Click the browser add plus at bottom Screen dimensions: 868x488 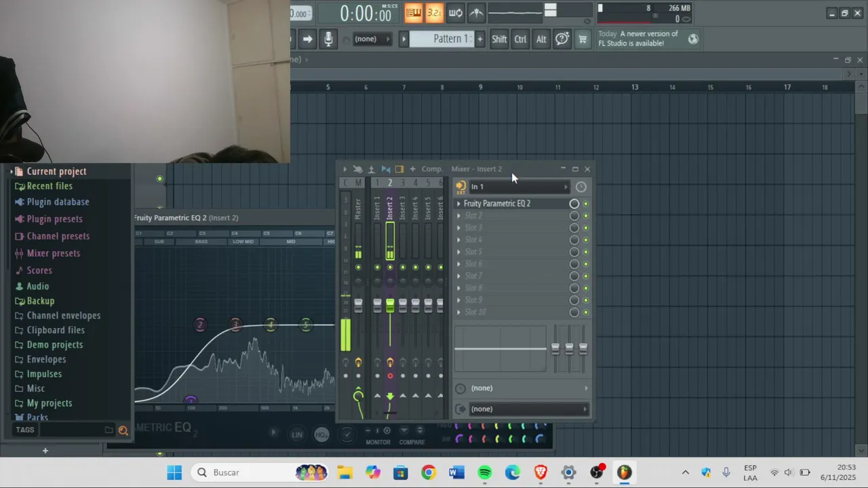(x=45, y=451)
